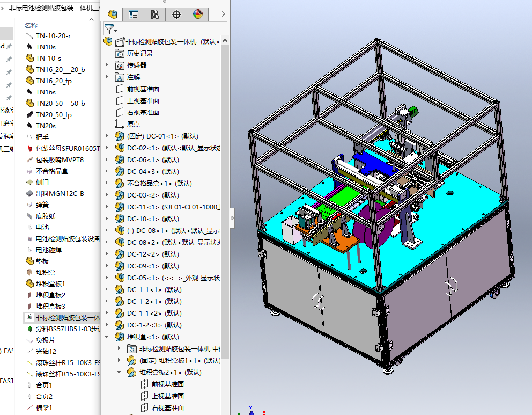532x415 pixels.
Task: Expand the 传感器 node
Action: (107, 65)
